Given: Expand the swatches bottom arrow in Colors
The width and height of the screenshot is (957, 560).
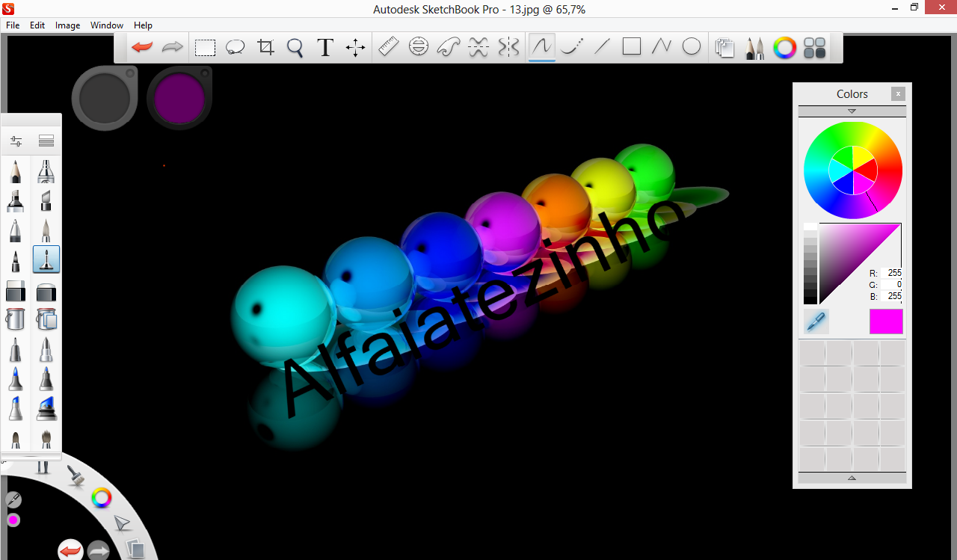Looking at the screenshot, I should 852,478.
